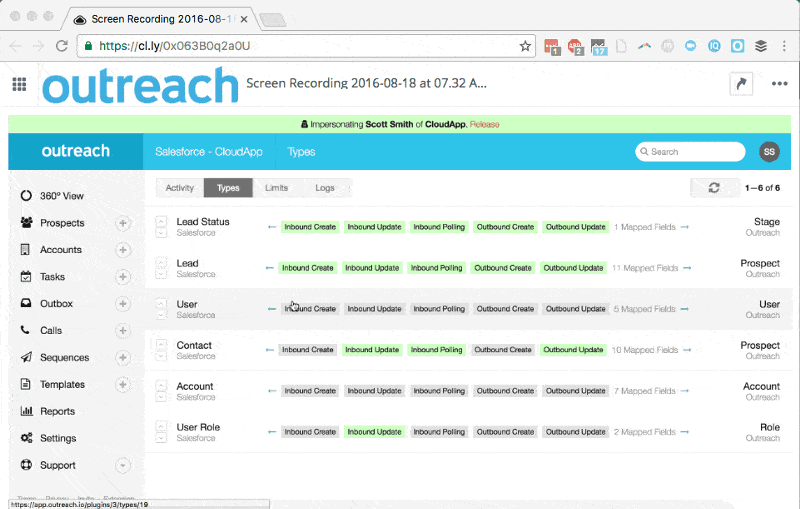800x509 pixels.
Task: Toggle Inbound Update for User Role
Action: point(374,432)
